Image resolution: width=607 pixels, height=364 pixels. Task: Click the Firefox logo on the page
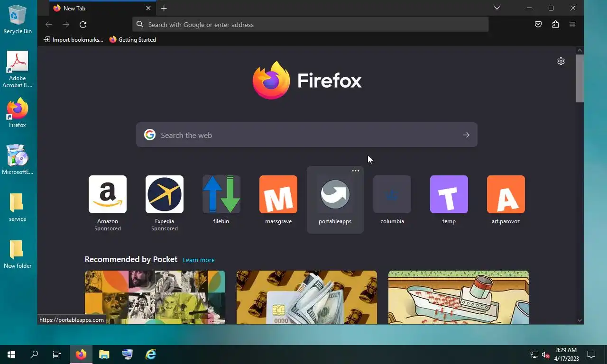click(x=307, y=81)
